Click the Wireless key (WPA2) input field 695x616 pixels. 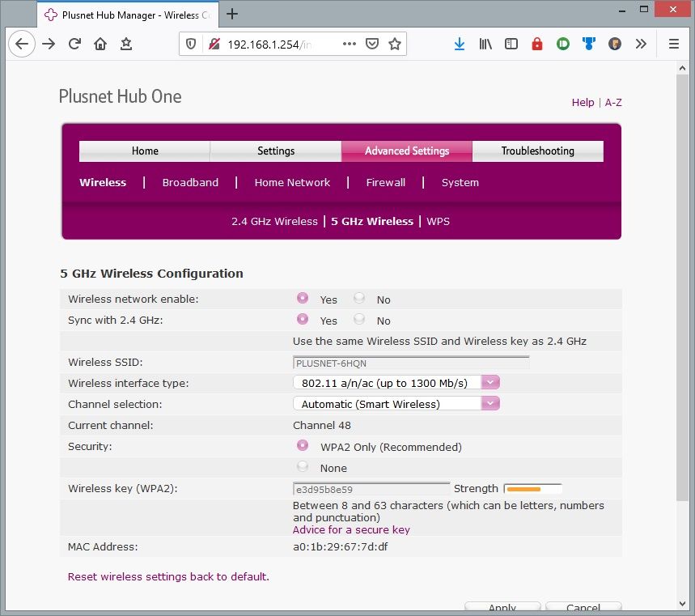click(x=371, y=489)
